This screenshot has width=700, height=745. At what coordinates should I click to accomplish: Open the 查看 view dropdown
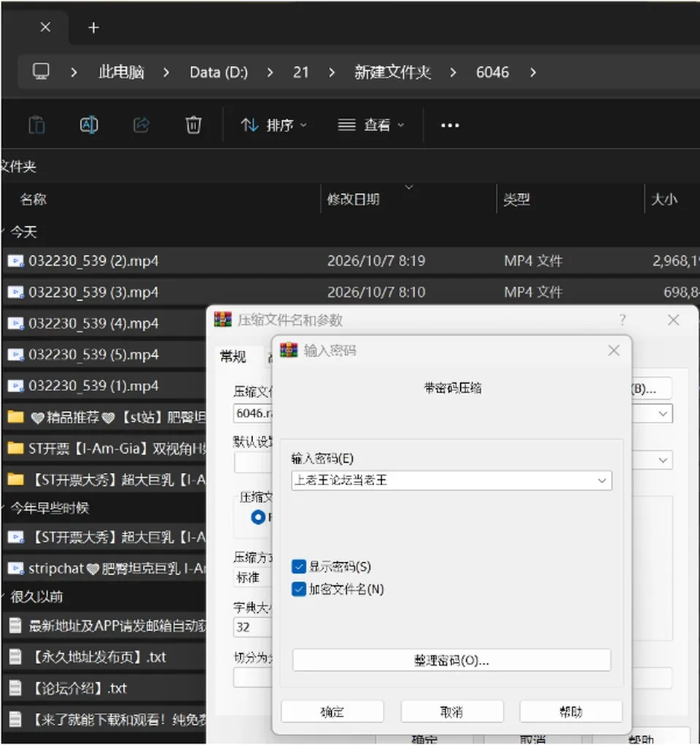371,126
